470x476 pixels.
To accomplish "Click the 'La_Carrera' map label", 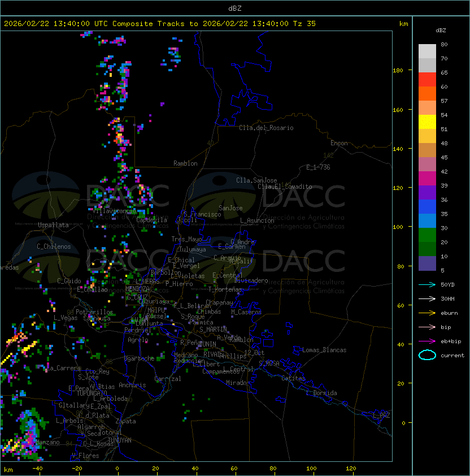I will click(64, 368).
